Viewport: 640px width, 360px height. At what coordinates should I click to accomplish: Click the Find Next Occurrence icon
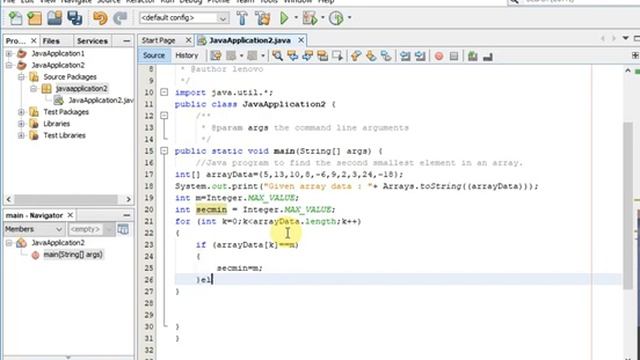308,56
